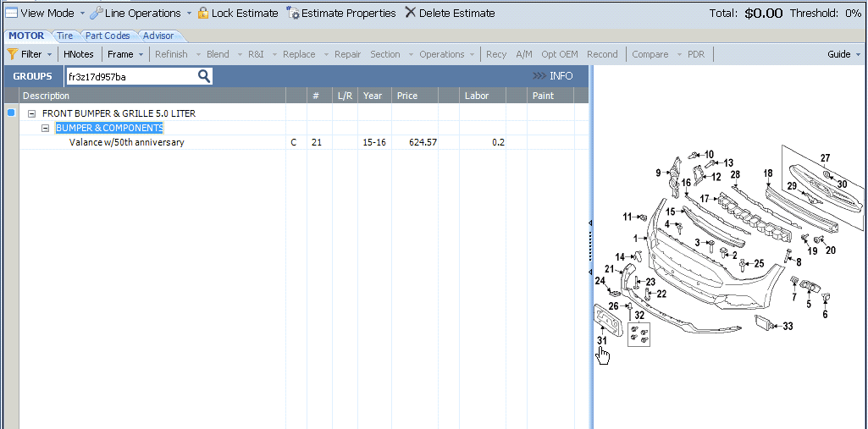The width and height of the screenshot is (868, 429).
Task: Click the Estimate Properties gear icon
Action: (x=293, y=13)
